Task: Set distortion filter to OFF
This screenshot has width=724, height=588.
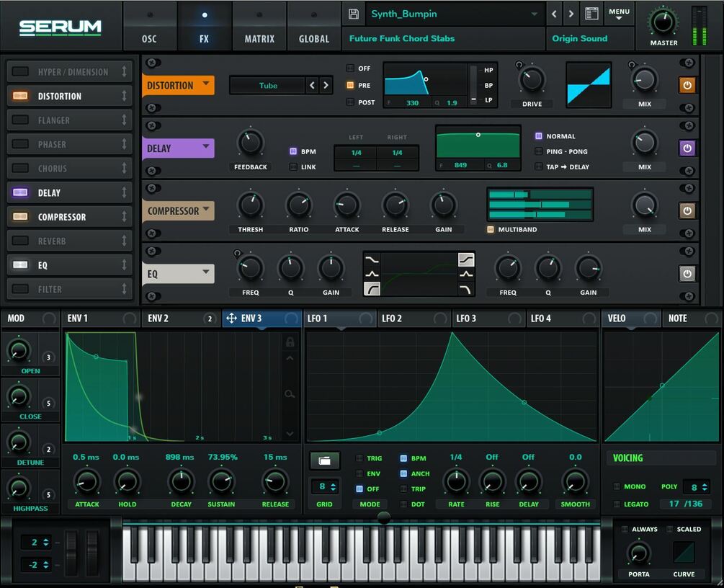Action: click(350, 68)
